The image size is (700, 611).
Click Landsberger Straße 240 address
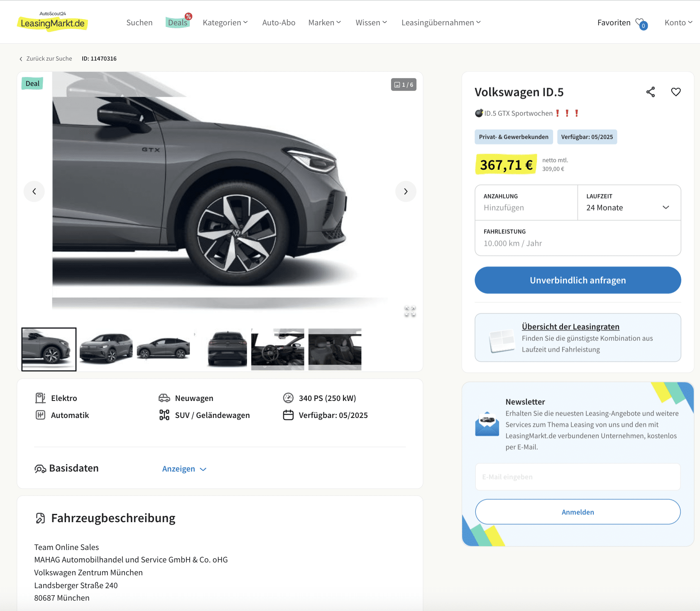(x=76, y=585)
